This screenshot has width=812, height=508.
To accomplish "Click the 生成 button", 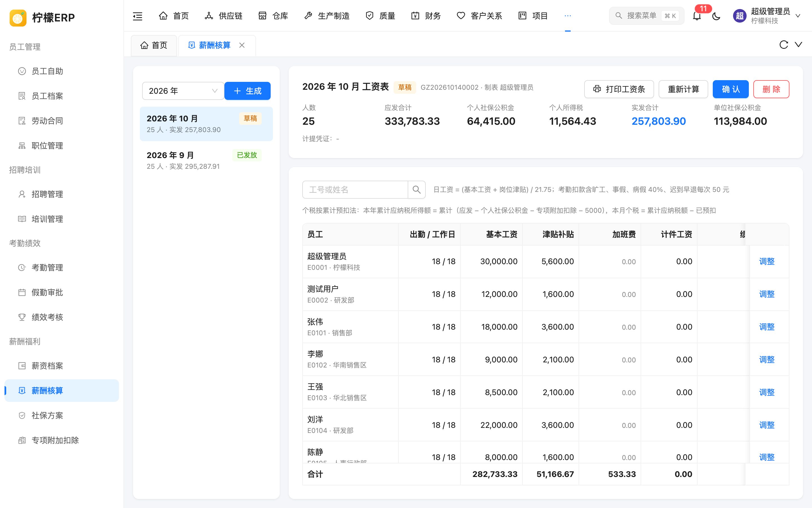I will click(x=247, y=91).
